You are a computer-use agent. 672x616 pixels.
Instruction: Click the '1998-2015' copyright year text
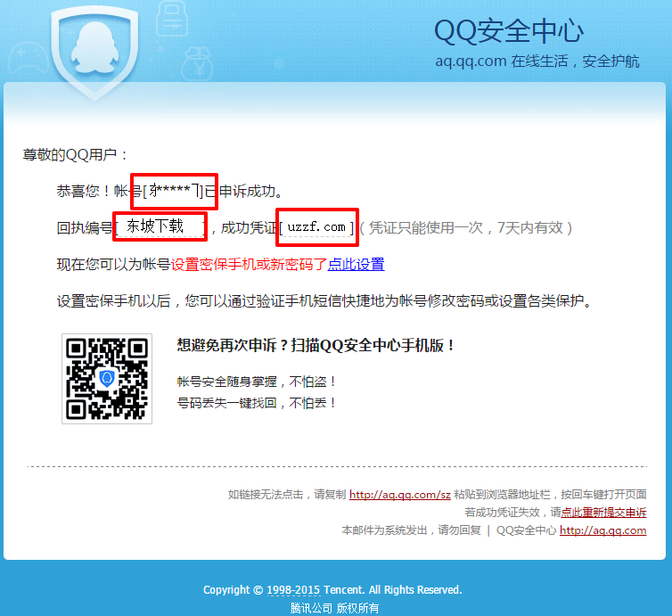(293, 590)
